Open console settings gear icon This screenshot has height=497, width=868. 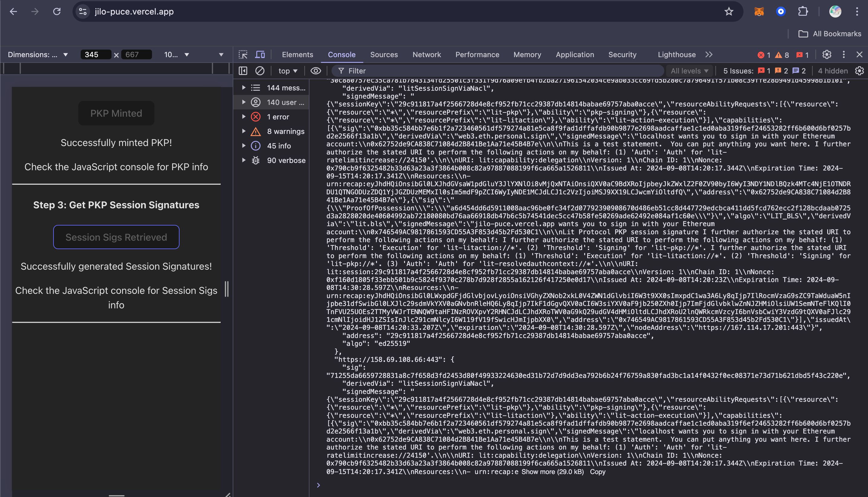[859, 71]
